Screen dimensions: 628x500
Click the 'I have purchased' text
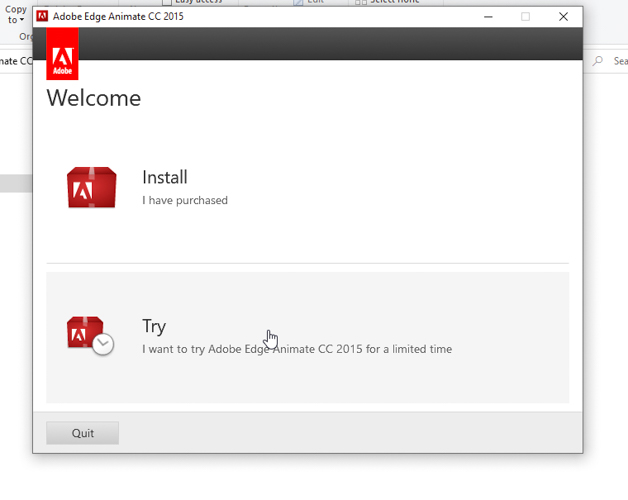click(x=185, y=200)
